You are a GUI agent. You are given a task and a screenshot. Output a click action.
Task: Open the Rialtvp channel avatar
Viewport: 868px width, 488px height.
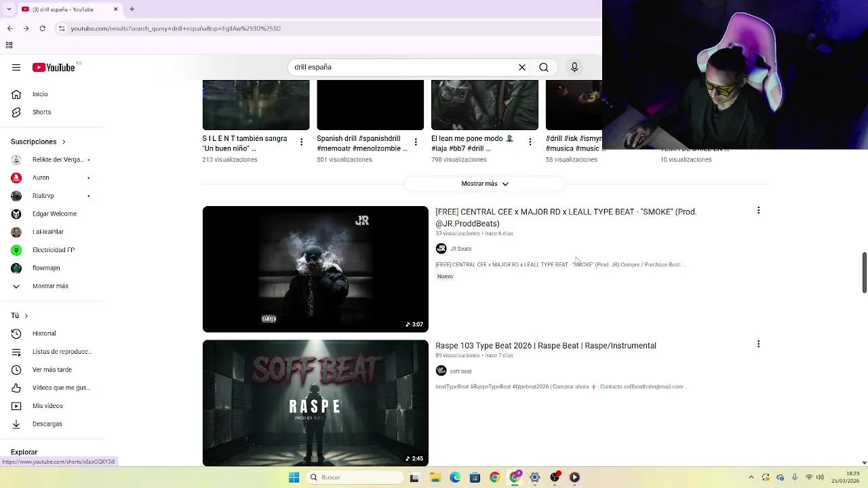pos(16,196)
